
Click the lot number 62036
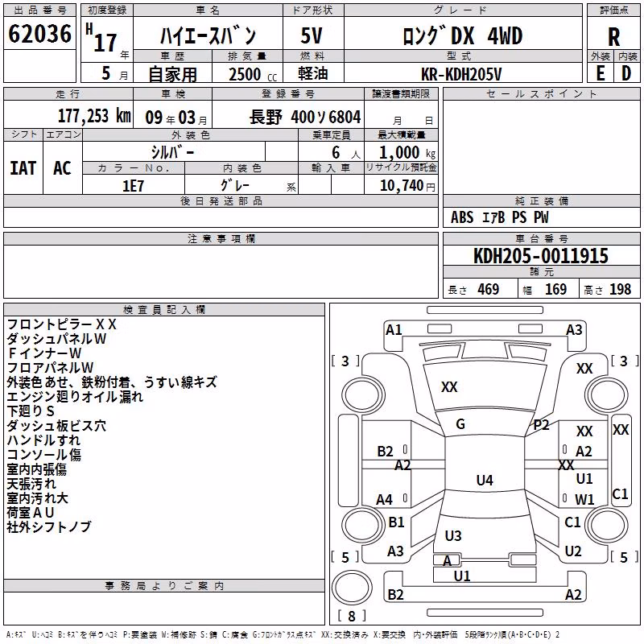[x=39, y=34]
